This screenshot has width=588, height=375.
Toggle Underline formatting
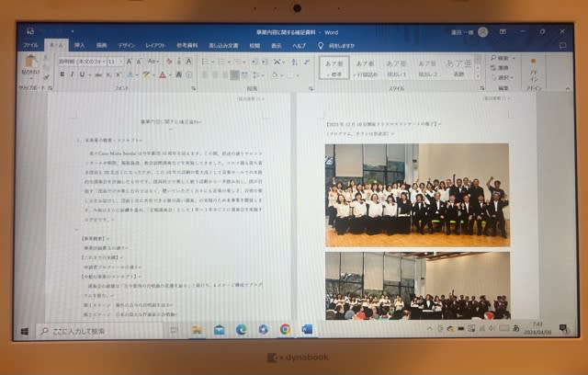82,74
